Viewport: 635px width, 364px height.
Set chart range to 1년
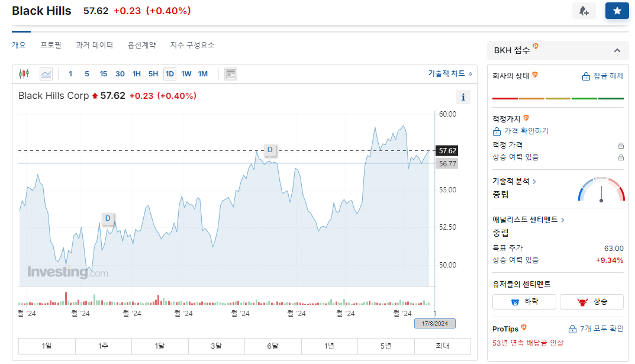pyautogui.click(x=329, y=346)
